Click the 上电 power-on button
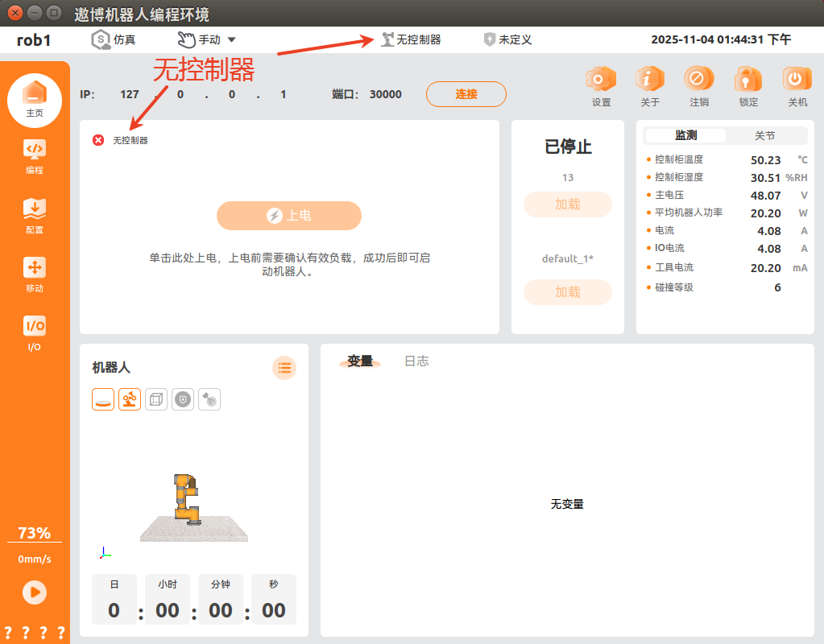 [x=288, y=216]
